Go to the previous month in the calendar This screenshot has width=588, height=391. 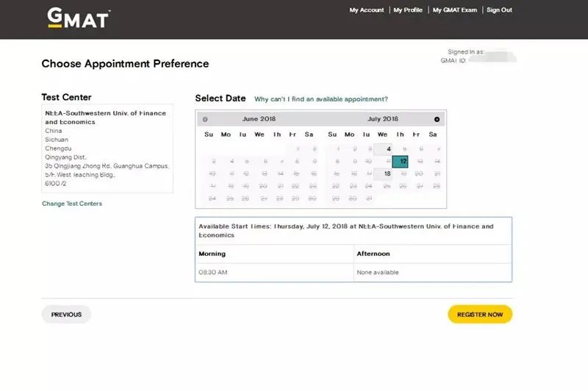coord(205,119)
